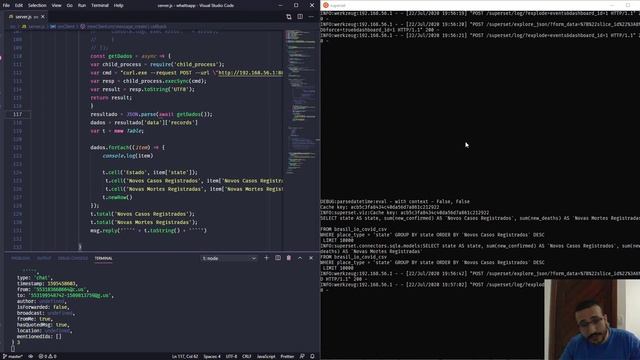Switch to the Debug Console panel tab
This screenshot has width=640, height=360.
click(73, 258)
